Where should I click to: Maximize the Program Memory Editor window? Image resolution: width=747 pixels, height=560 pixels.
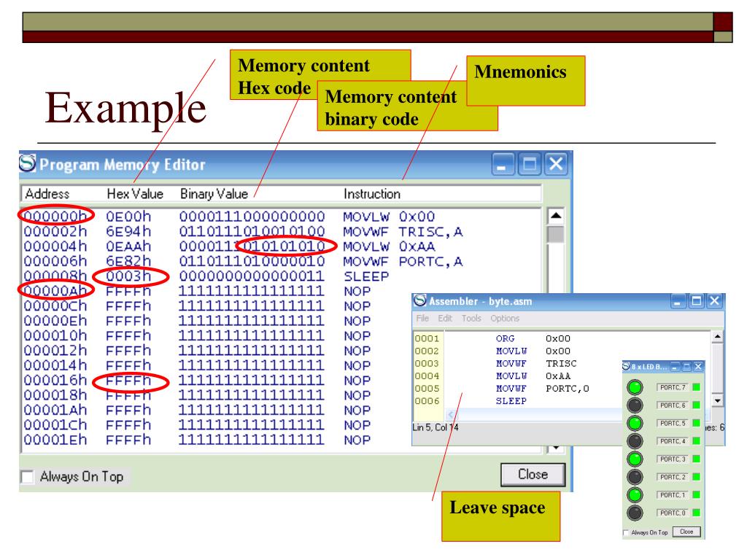pos(530,164)
